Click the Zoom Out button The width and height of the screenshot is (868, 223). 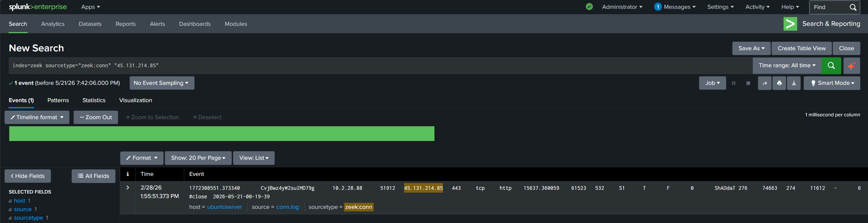click(x=96, y=117)
